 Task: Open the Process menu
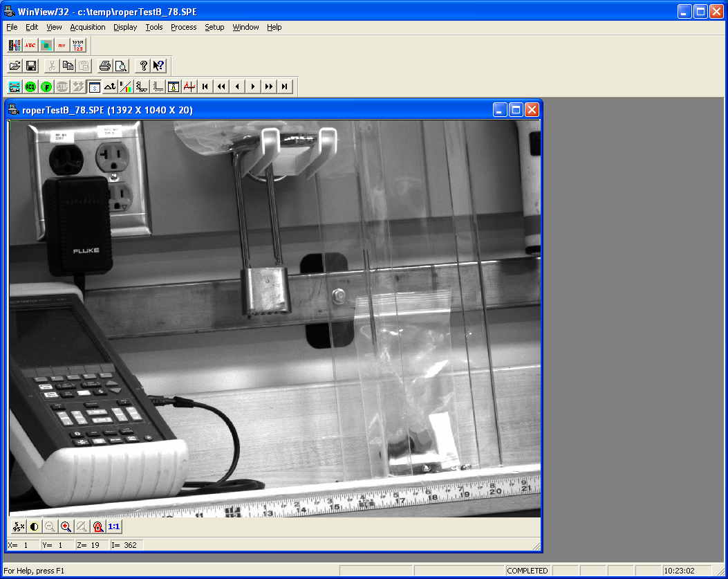point(183,27)
